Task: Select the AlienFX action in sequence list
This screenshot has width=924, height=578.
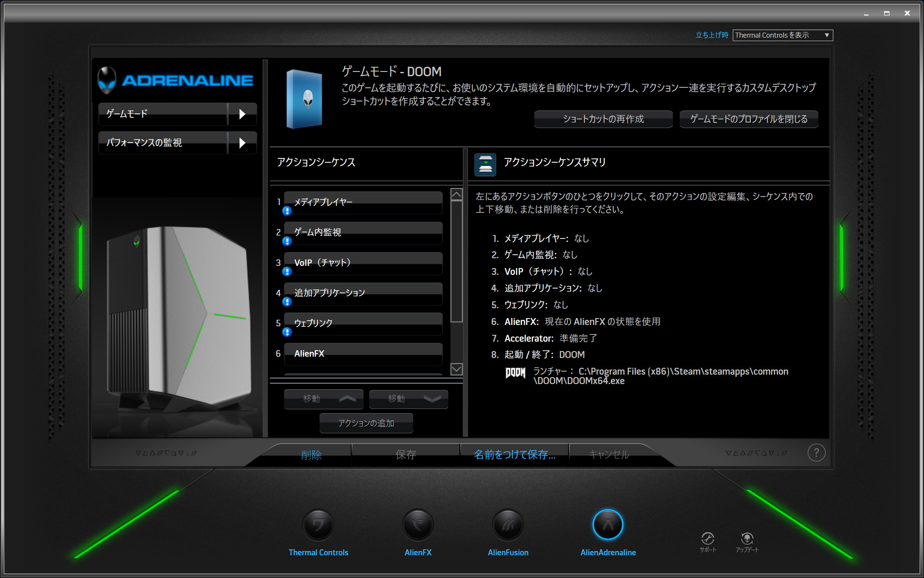Action: tap(363, 354)
